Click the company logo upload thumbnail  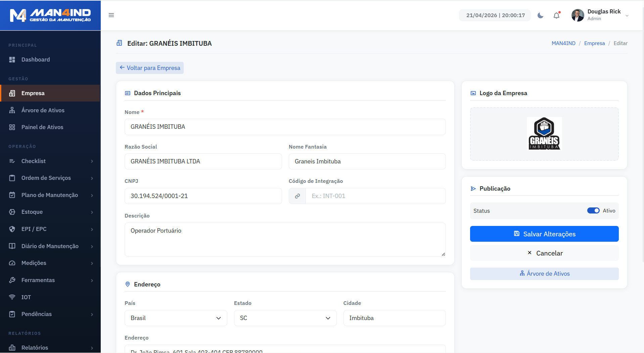pos(544,133)
